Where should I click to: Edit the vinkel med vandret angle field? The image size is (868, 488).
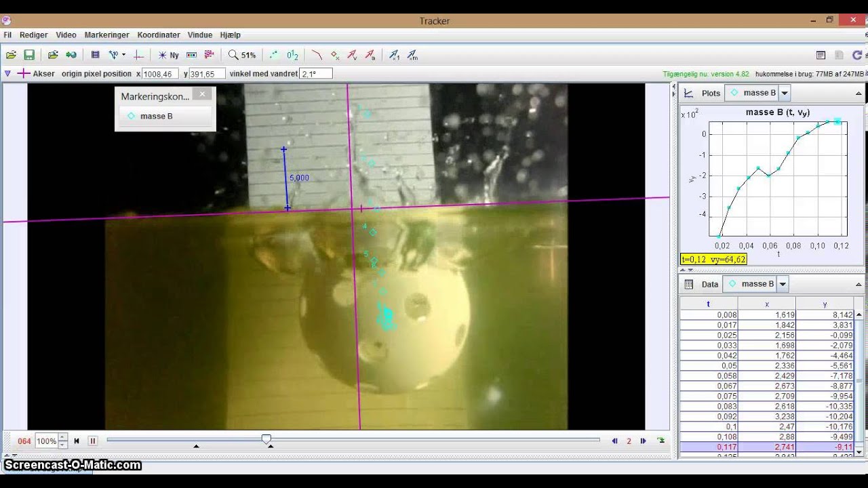(x=315, y=74)
